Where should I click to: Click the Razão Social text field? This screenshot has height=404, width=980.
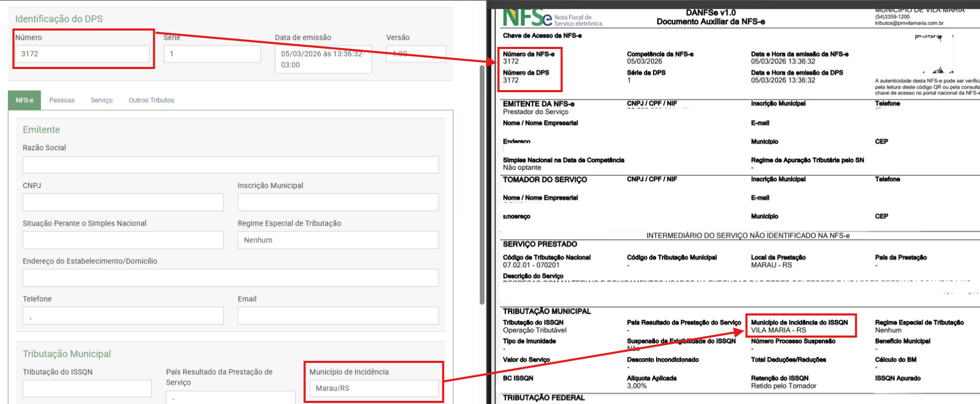tap(230, 164)
